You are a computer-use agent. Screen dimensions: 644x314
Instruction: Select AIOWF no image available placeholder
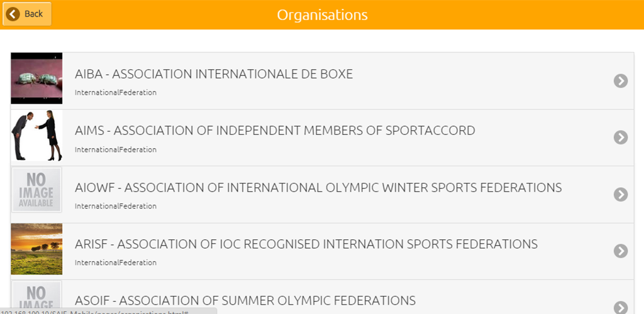[36, 192]
